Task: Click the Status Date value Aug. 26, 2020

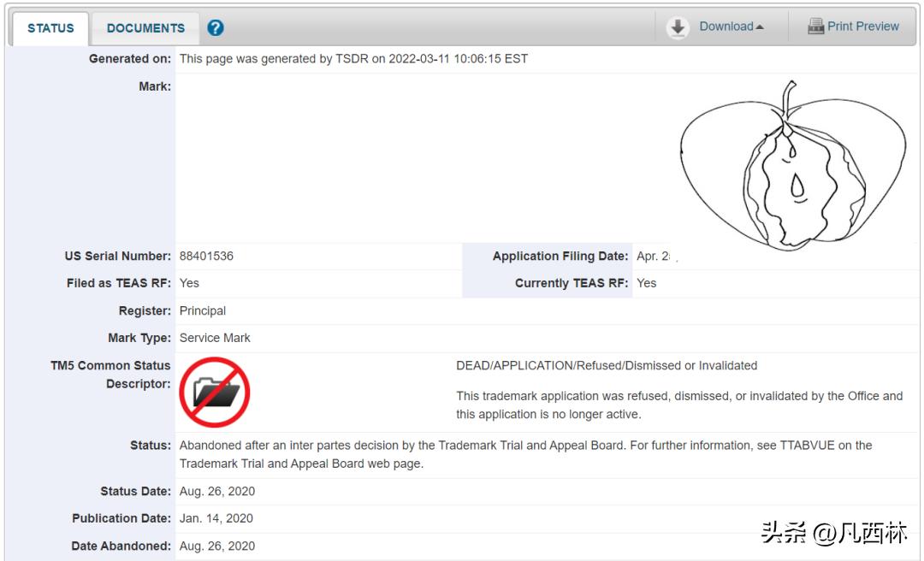Action: click(217, 492)
